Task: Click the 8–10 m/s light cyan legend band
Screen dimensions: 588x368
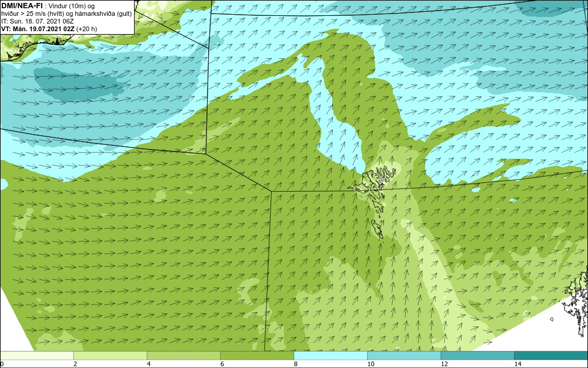Action: coord(330,356)
